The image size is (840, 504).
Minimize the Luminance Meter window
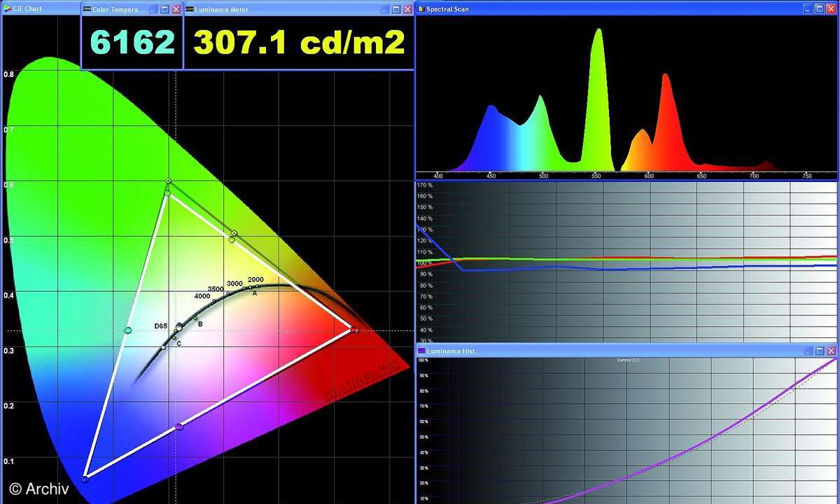(384, 10)
